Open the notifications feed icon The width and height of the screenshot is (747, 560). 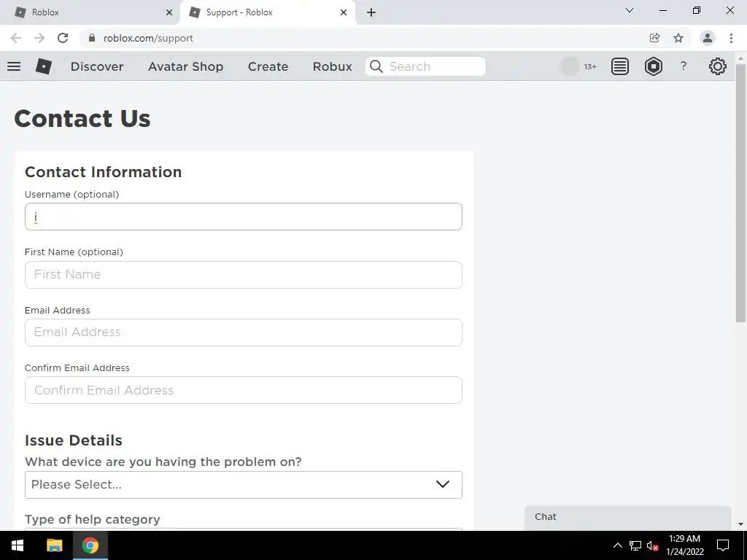[x=620, y=66]
